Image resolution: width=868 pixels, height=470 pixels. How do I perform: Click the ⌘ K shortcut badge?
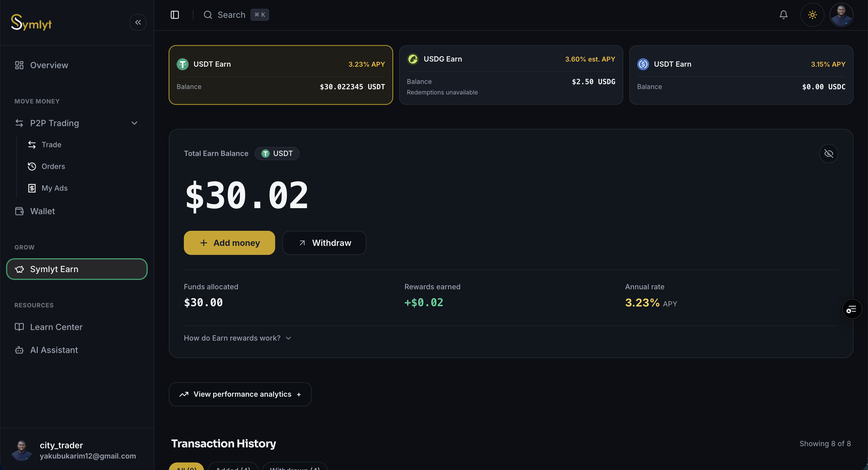[x=259, y=15]
